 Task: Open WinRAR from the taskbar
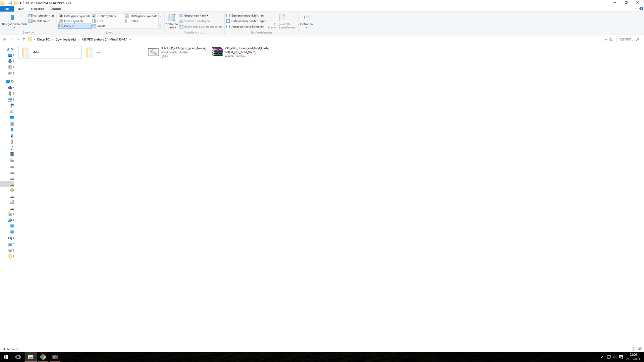(55, 357)
